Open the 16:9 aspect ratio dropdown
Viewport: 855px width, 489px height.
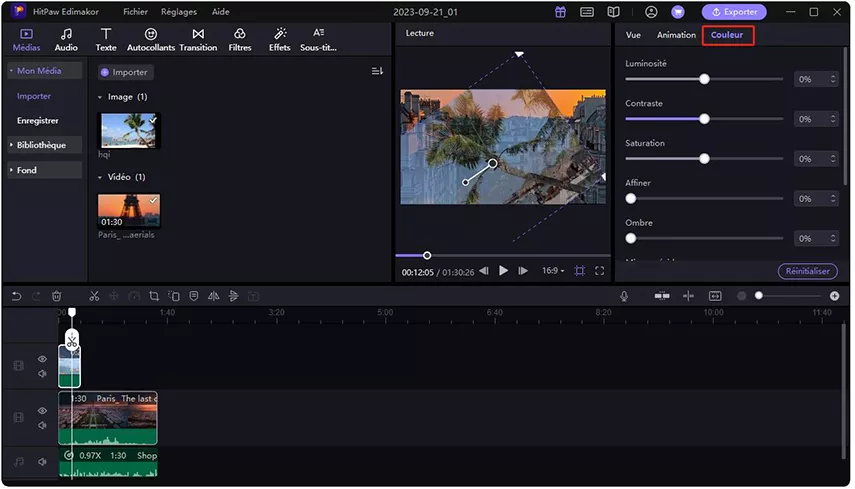553,271
